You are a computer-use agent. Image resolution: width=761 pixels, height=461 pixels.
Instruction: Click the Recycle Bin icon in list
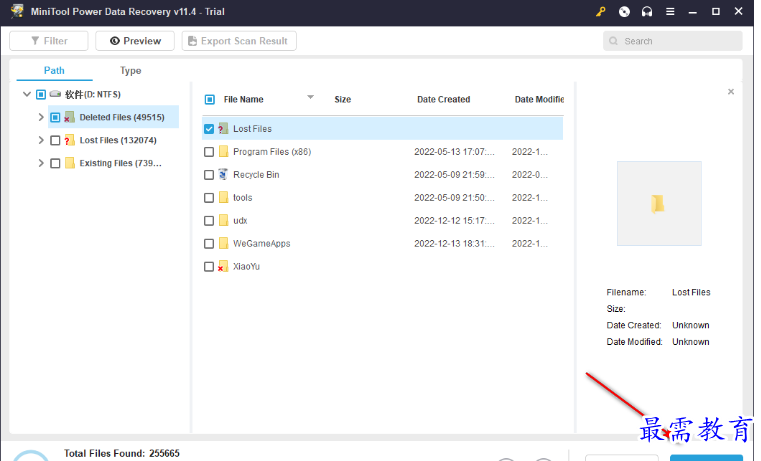pyautogui.click(x=223, y=174)
